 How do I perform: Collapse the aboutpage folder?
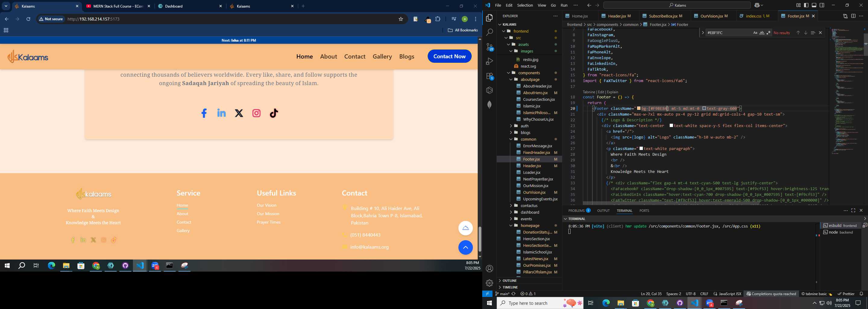(x=530, y=80)
